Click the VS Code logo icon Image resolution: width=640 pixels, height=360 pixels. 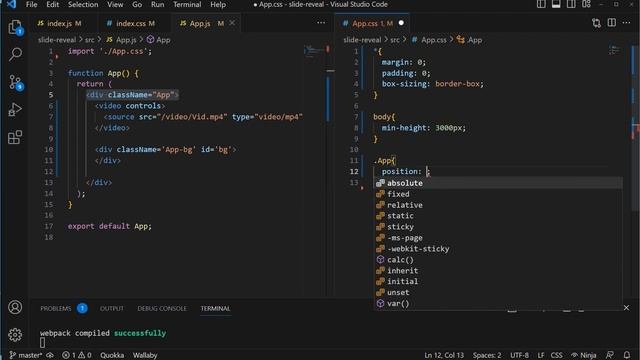(x=11, y=4)
